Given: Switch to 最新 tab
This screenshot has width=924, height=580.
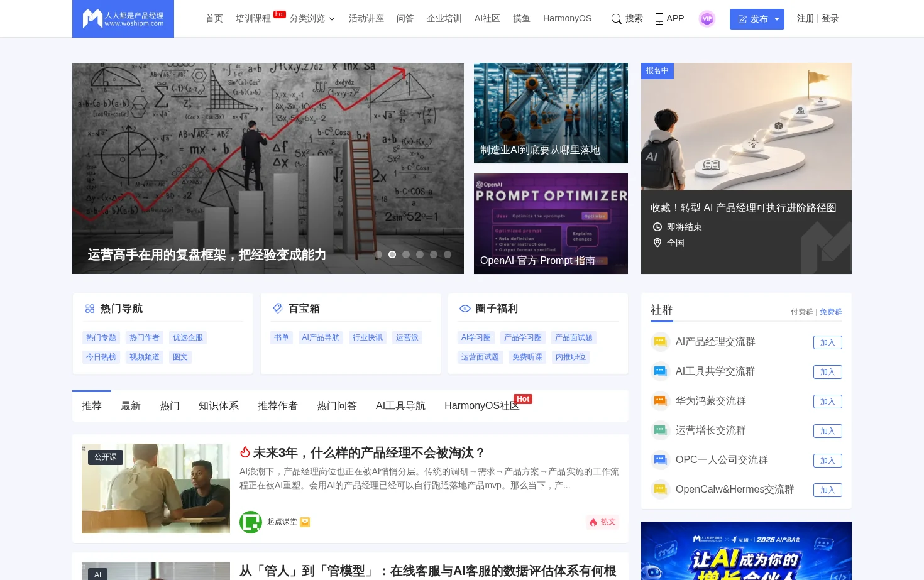Looking at the screenshot, I should pyautogui.click(x=131, y=406).
